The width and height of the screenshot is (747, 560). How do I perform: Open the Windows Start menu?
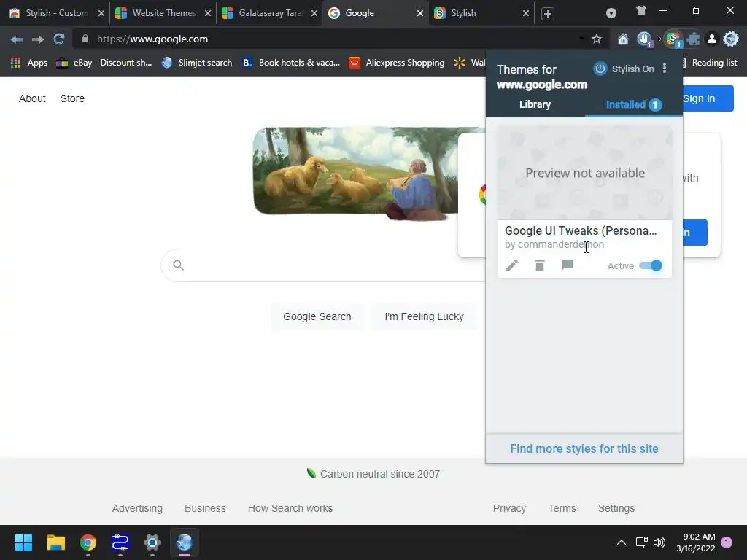(x=23, y=542)
